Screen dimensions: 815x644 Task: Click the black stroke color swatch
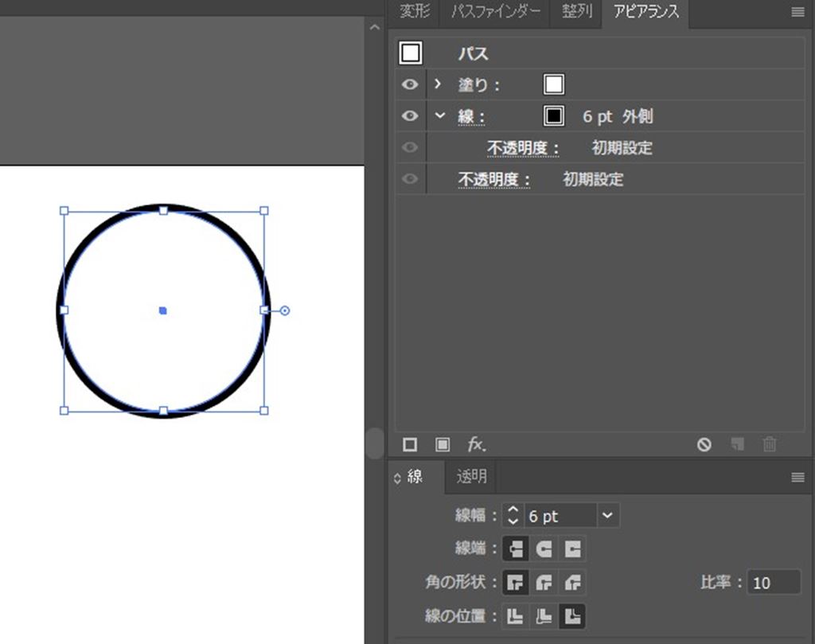coord(554,116)
